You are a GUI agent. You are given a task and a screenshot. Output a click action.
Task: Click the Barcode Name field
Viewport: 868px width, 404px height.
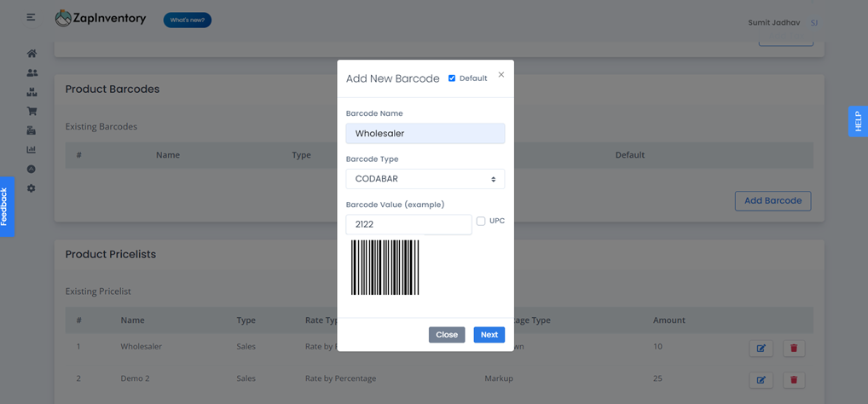click(425, 133)
